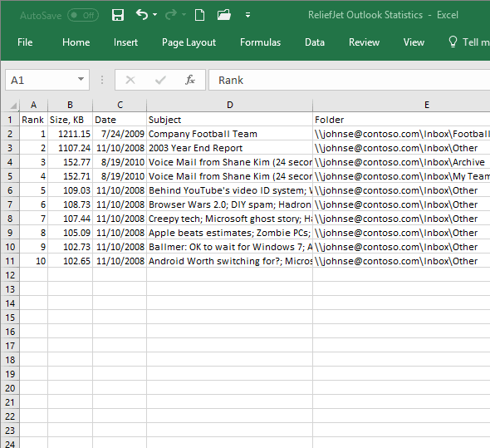This screenshot has height=448, width=490.
Task: Switch to the Data tab
Action: 315,42
